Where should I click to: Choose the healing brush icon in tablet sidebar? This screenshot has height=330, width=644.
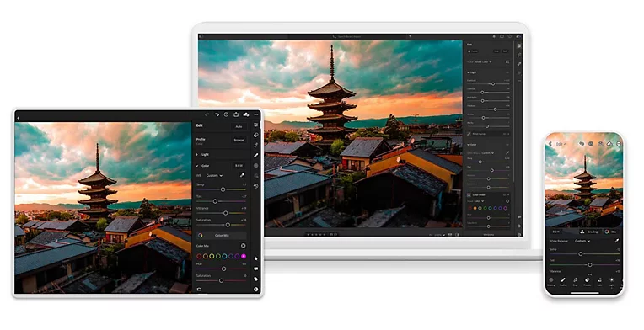255,156
